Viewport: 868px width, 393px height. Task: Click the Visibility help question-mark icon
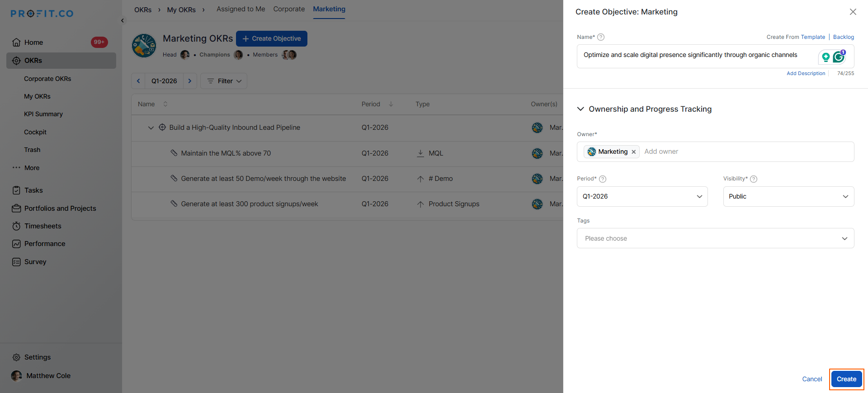(754, 179)
